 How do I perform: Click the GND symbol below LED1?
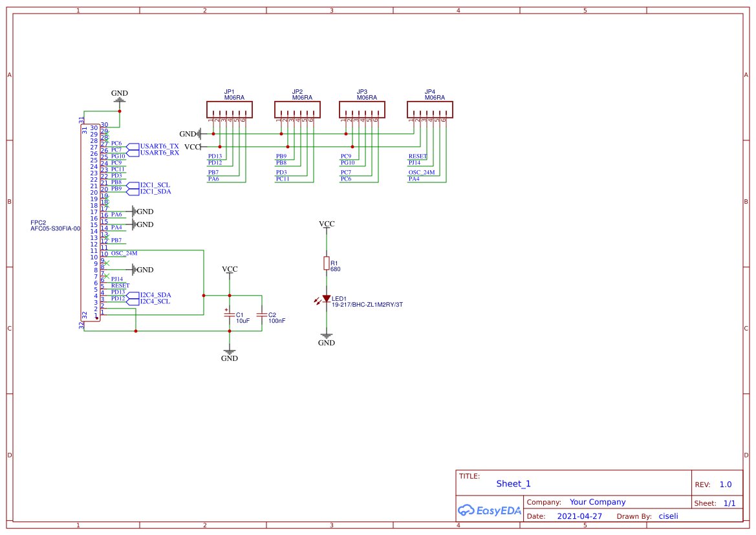coord(327,335)
